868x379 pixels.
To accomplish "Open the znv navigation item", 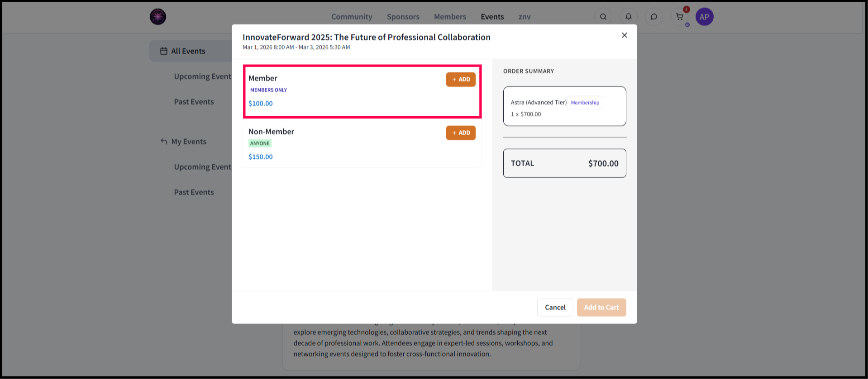I will pos(524,17).
